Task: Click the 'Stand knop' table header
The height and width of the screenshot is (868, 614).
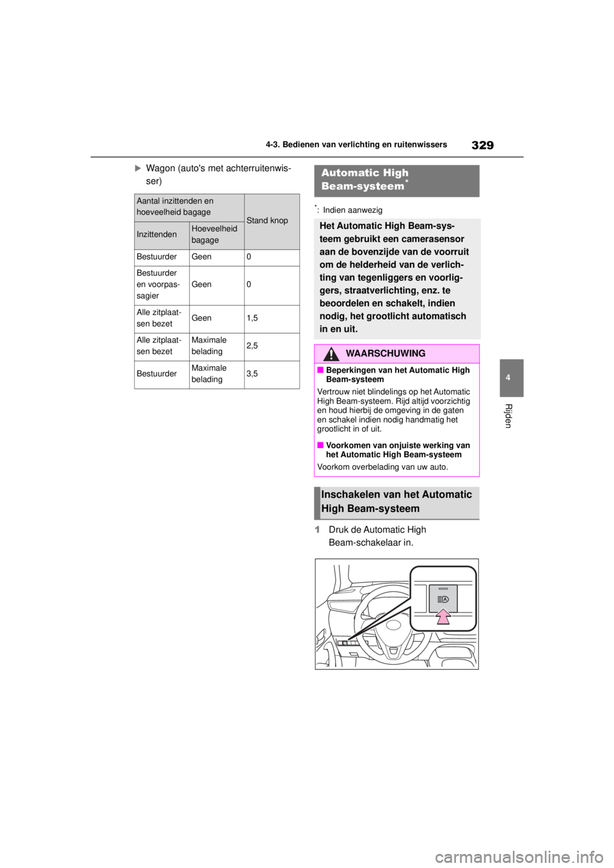Action: [272, 221]
